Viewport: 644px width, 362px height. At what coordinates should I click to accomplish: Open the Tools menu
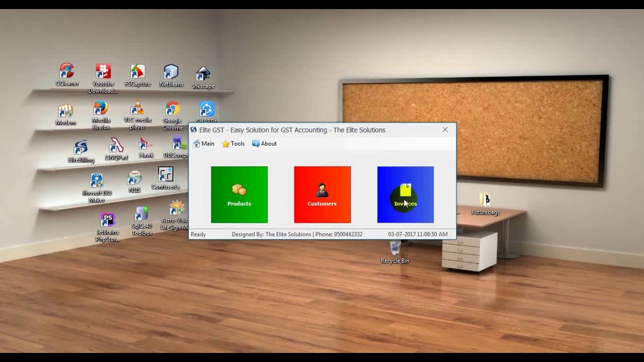pos(233,144)
